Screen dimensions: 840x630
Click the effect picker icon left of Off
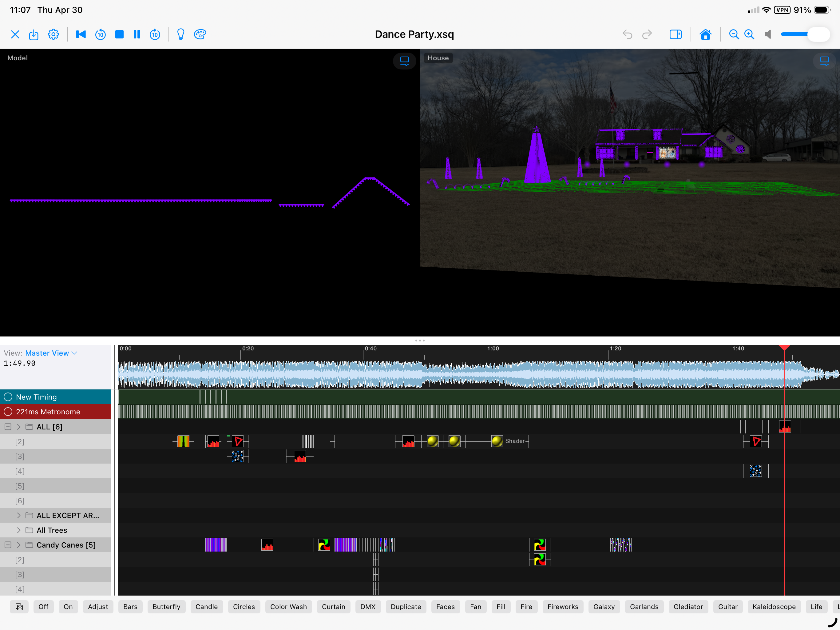(19, 607)
